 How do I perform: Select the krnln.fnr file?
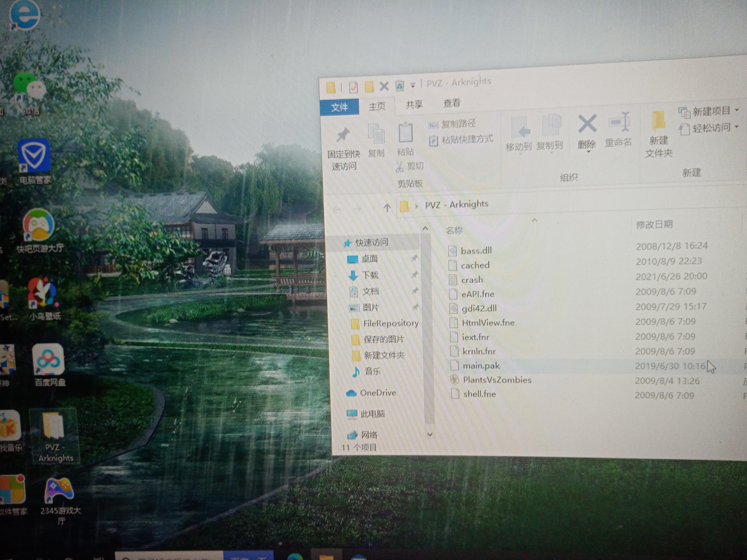(473, 351)
